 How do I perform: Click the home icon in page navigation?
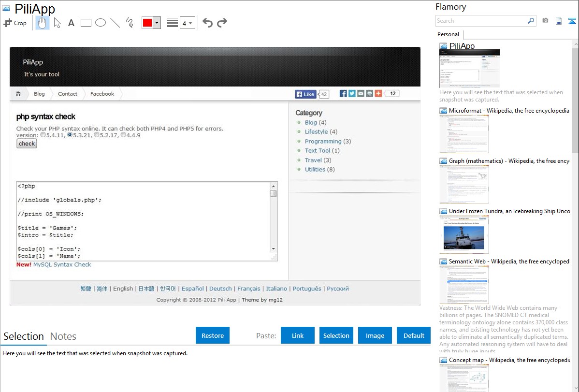click(18, 94)
